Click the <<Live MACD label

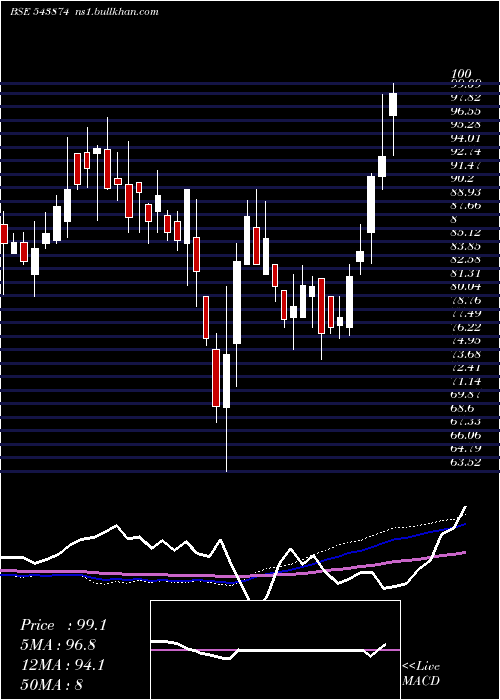421,673
